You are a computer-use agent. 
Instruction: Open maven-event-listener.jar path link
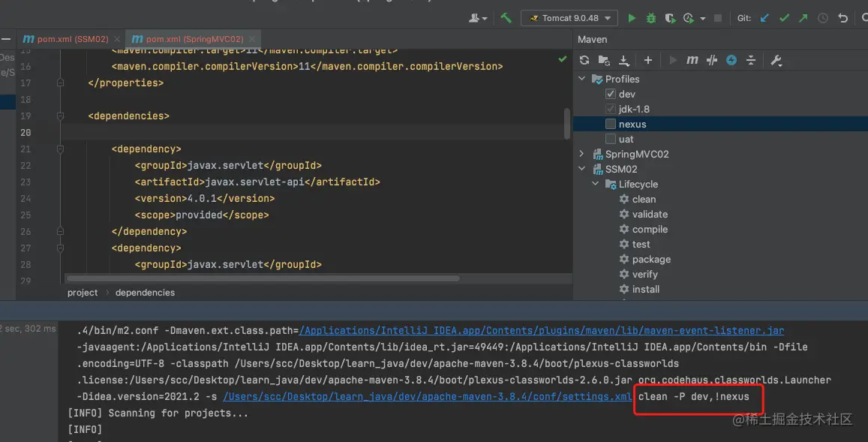pyautogui.click(x=542, y=331)
